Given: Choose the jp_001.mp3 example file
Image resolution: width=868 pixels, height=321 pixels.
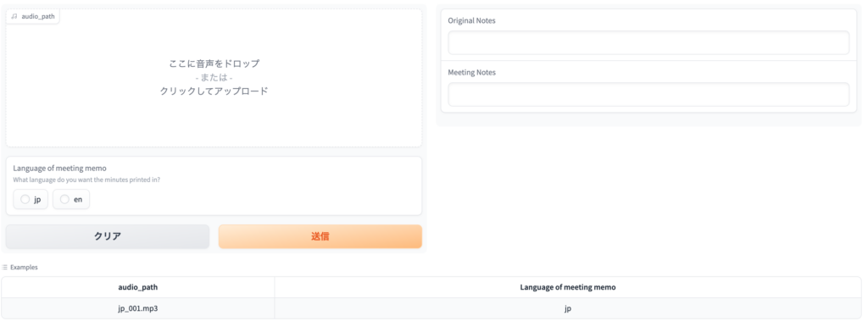Looking at the screenshot, I should click(x=138, y=308).
